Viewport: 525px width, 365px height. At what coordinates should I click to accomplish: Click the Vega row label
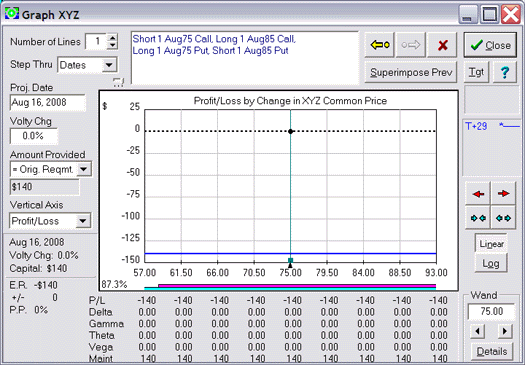101,347
